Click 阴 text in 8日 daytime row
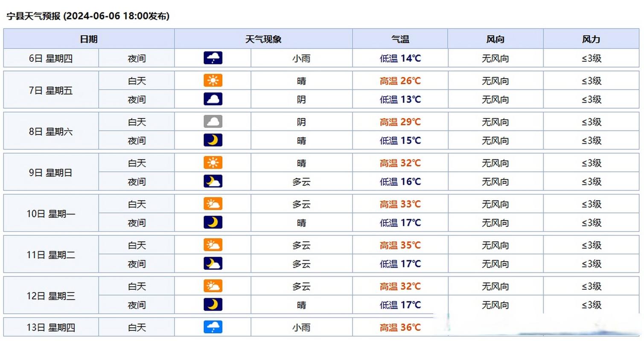 (x=301, y=122)
